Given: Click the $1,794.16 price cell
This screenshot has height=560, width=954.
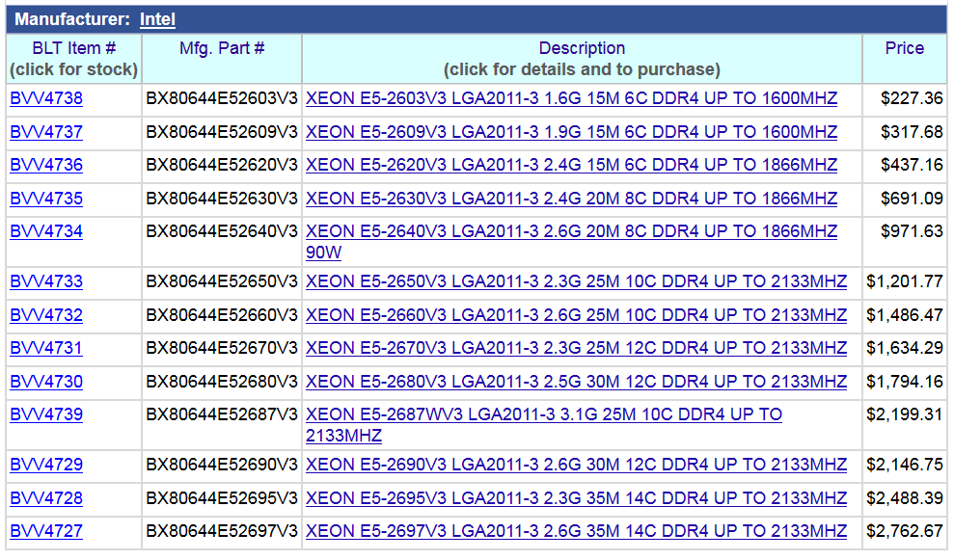Looking at the screenshot, I should (905, 383).
